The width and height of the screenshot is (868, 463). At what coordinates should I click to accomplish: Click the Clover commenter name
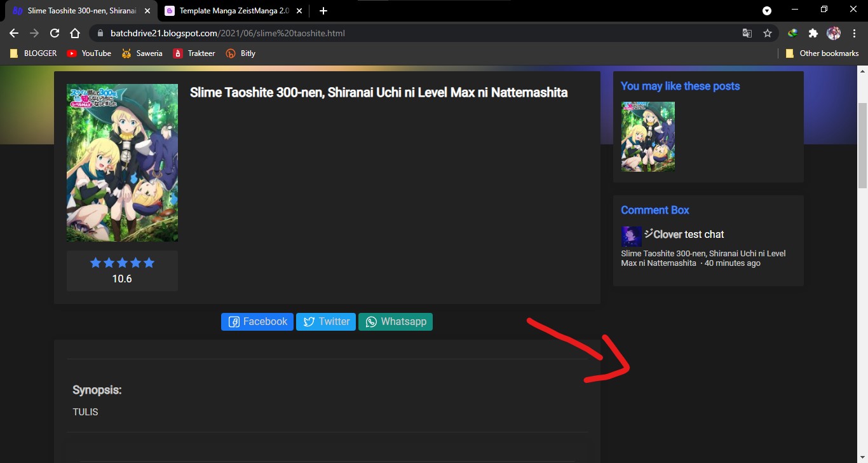[x=663, y=234]
